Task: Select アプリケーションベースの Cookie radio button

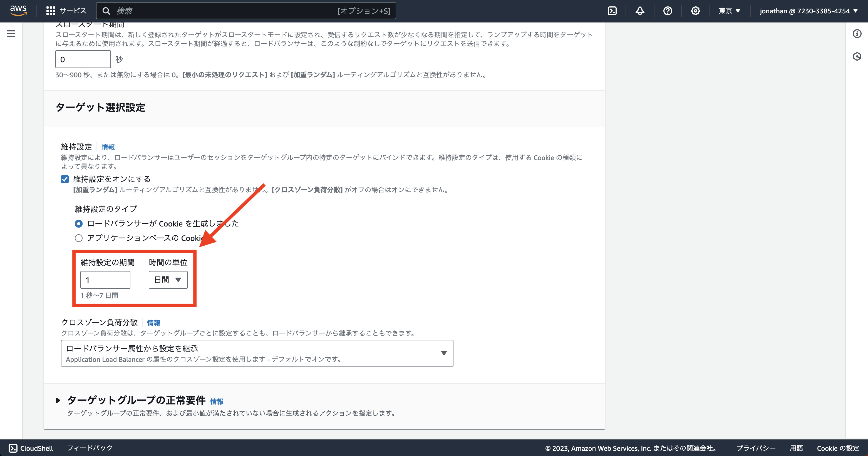Action: [x=78, y=238]
